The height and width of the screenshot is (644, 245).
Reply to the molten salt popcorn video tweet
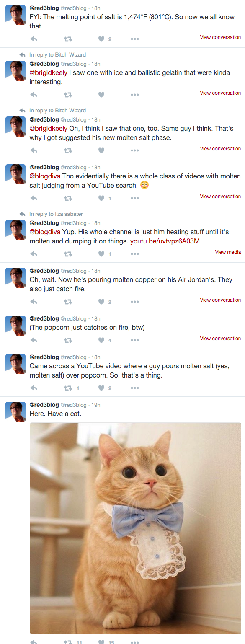(x=34, y=388)
